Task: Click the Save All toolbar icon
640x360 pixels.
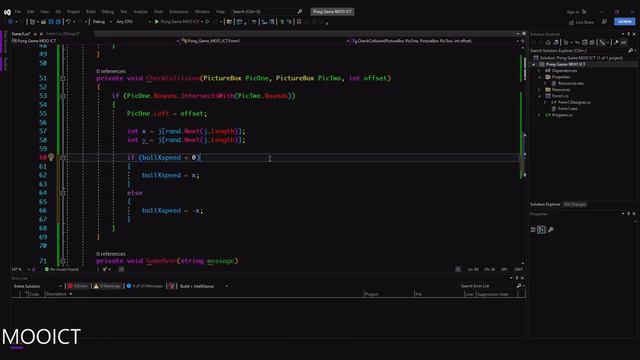Action: (x=58, y=22)
